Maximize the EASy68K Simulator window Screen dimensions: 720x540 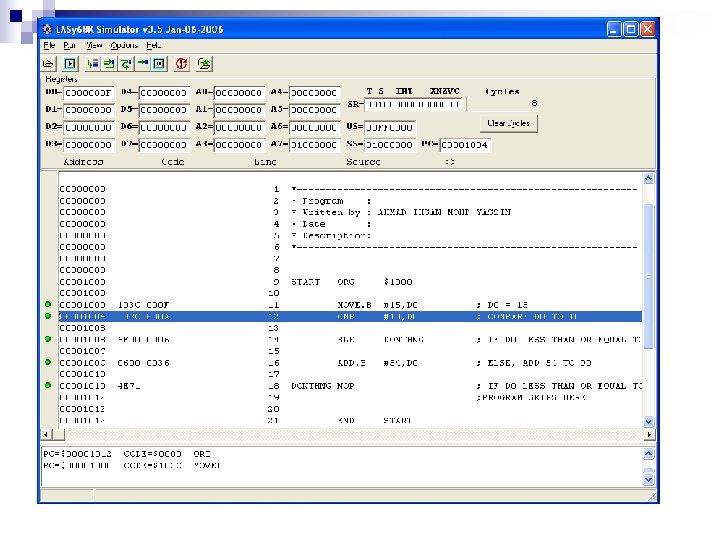point(631,29)
